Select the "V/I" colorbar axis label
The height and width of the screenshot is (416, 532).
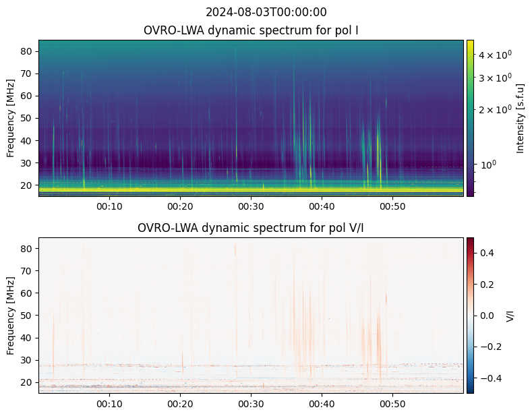510,316
